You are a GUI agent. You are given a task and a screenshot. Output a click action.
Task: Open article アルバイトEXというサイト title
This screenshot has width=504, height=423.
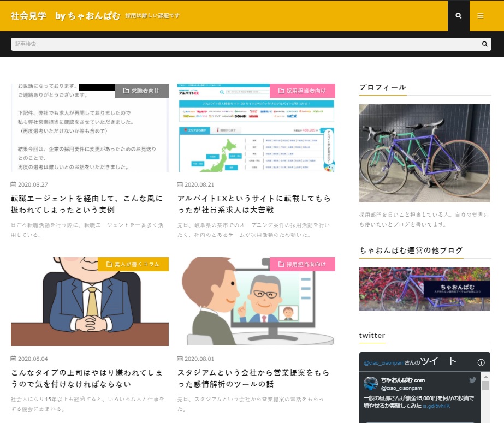pyautogui.click(x=254, y=204)
